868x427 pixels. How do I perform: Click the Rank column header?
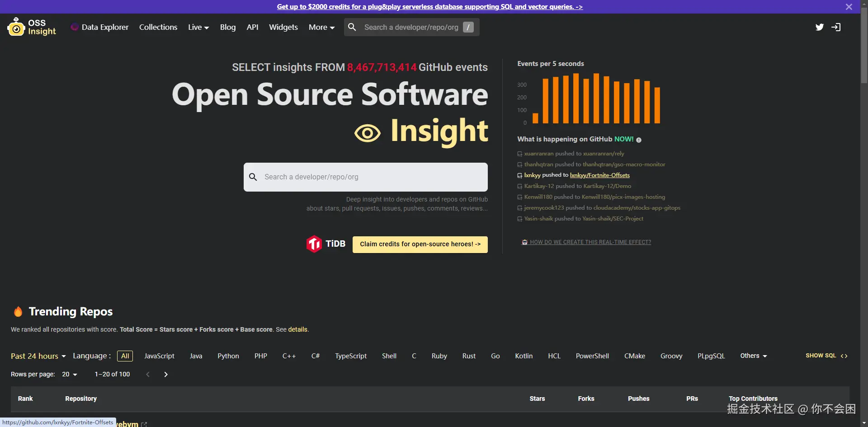pos(25,399)
